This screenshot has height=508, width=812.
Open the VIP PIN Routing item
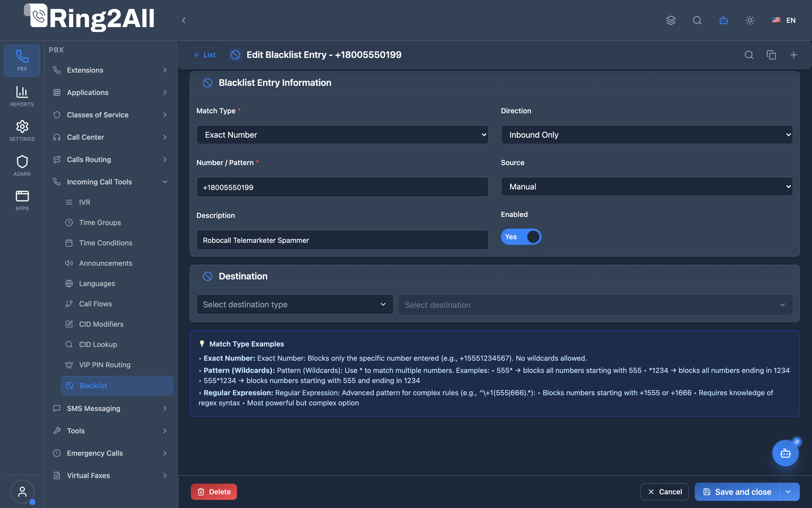(x=117, y=364)
